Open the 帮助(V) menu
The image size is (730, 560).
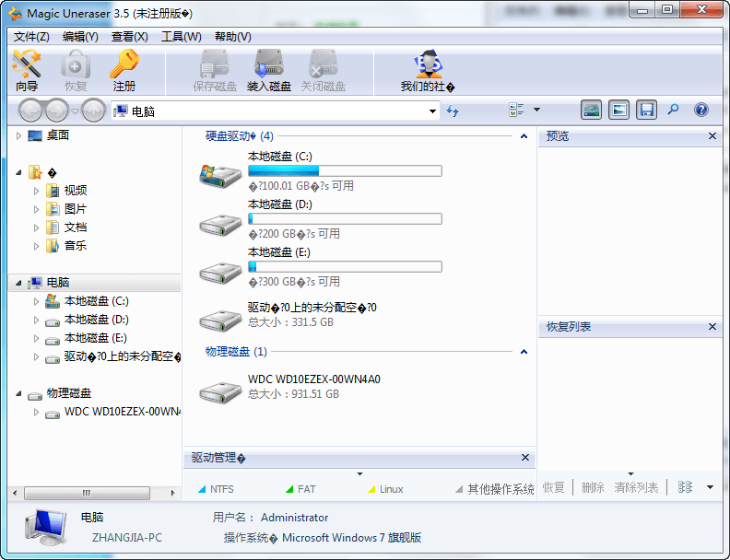(x=233, y=37)
